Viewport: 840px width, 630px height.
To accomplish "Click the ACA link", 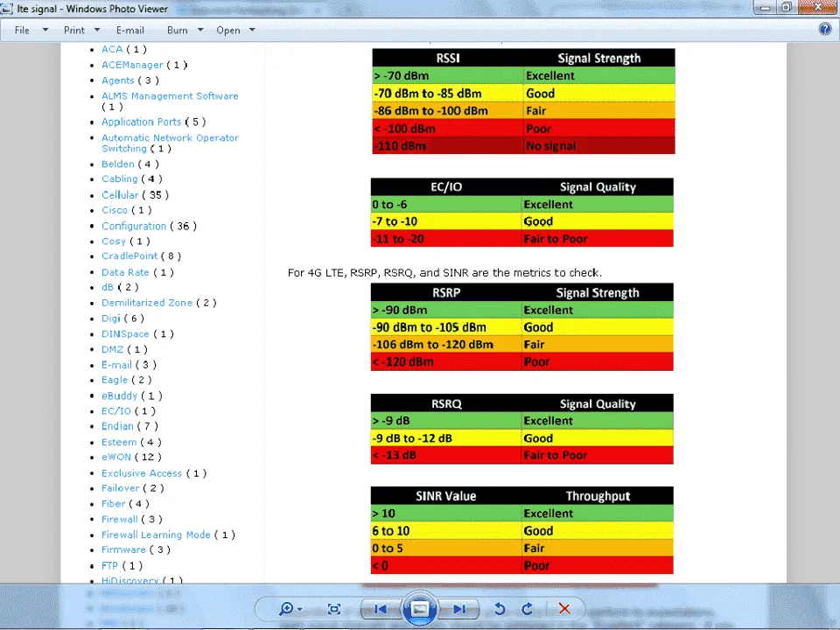I will 112,49.
